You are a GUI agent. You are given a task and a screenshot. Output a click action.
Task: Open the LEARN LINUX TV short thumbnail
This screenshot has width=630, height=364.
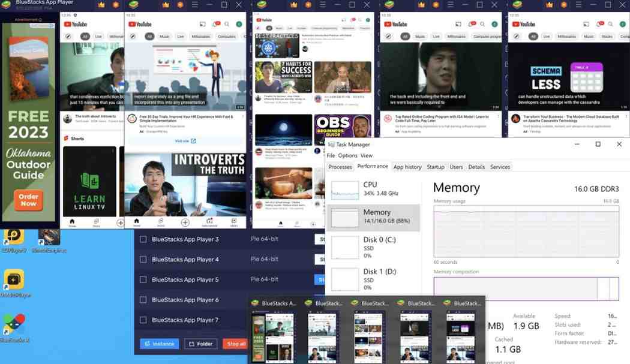point(89,181)
